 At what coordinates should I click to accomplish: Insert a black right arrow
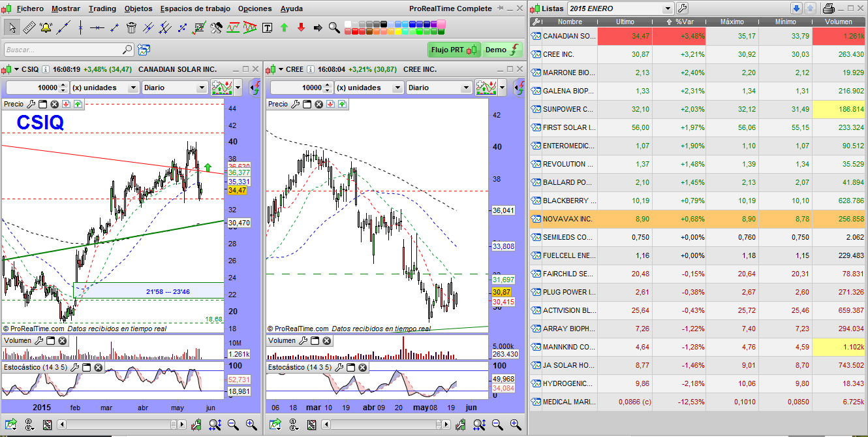(x=318, y=27)
